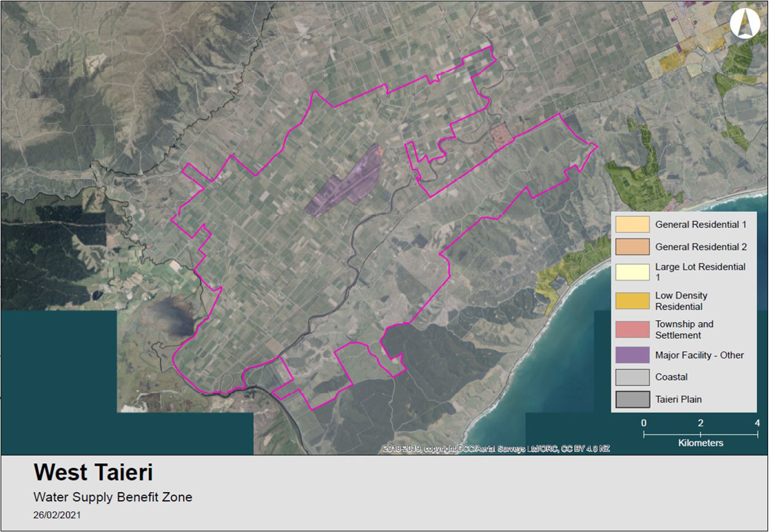This screenshot has height=532, width=770.
Task: Click the 'Coastal' legend label text
Action: point(671,377)
